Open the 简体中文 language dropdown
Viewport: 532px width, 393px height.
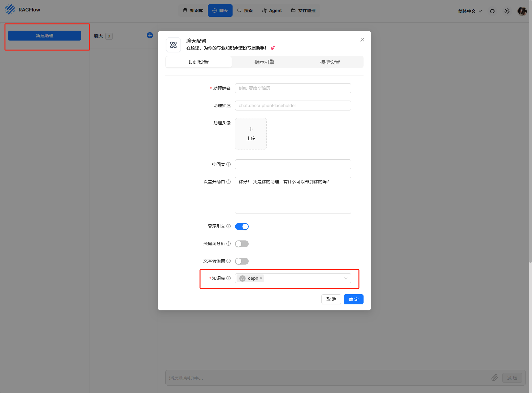[x=470, y=11]
